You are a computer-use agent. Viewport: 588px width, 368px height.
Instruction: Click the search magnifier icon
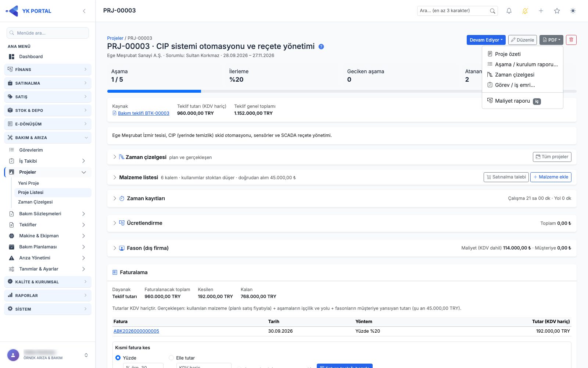click(492, 11)
